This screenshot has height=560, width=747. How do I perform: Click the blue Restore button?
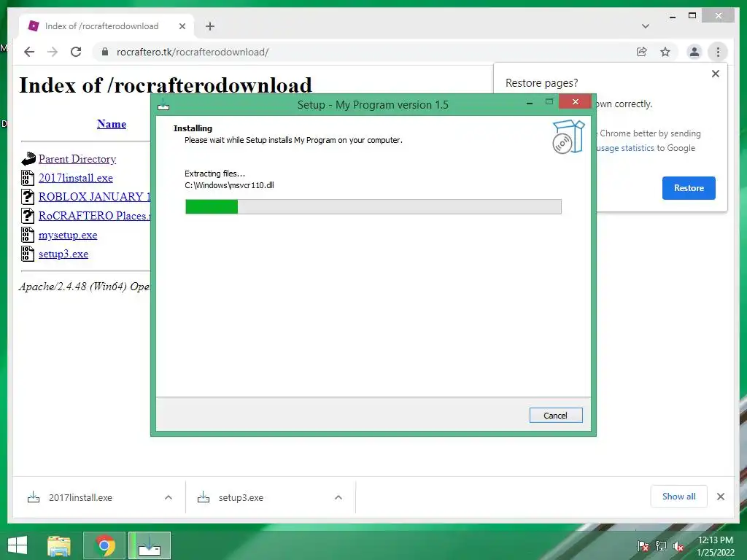click(689, 188)
